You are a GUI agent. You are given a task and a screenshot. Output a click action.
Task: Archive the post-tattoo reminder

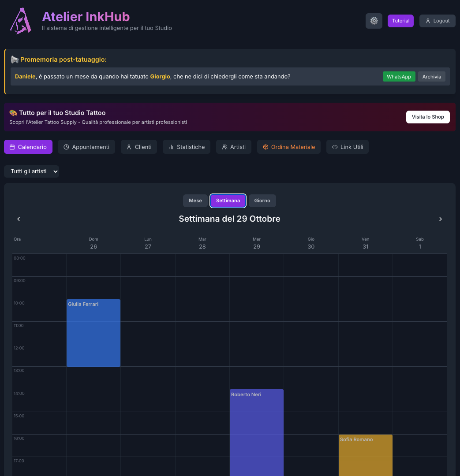point(431,77)
